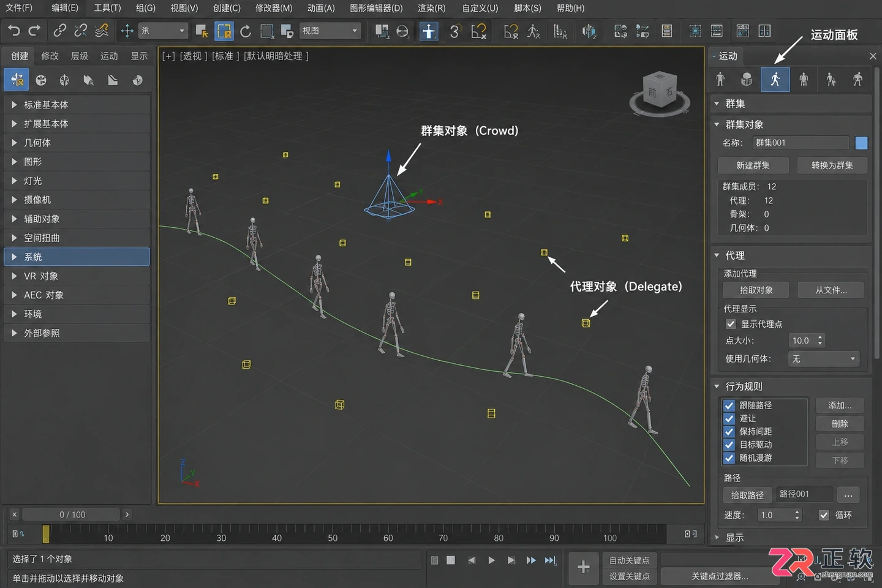Click the Undo arrow icon
882x588 pixels.
(x=14, y=31)
